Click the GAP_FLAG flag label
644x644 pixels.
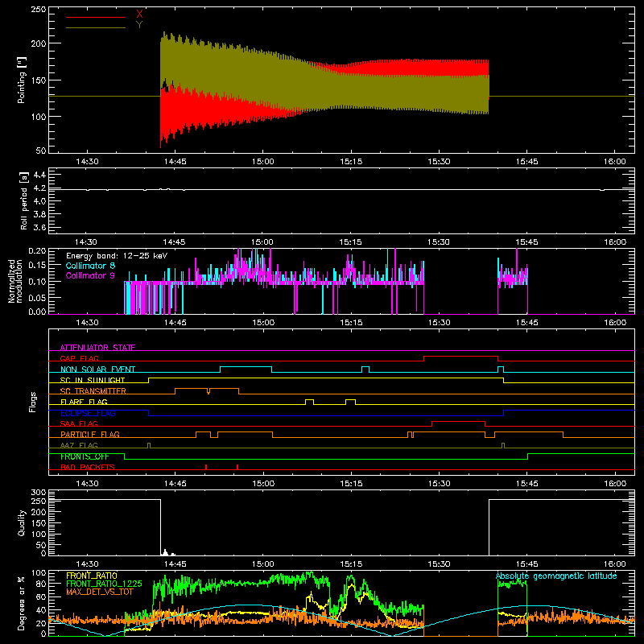[79, 358]
